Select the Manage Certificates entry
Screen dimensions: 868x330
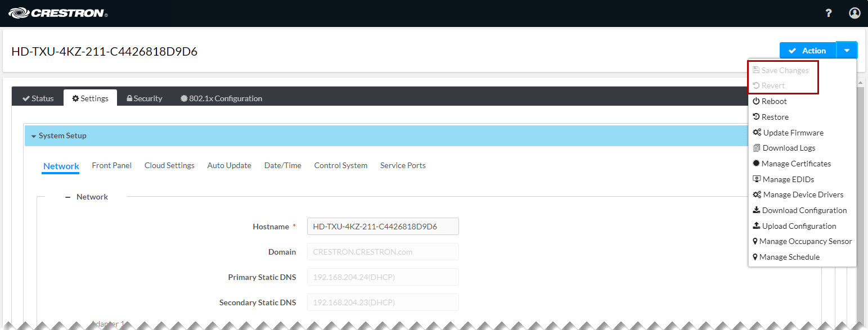pos(796,164)
